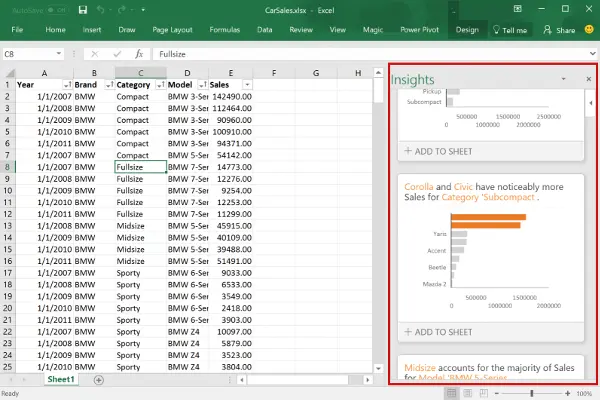Switch to the Power Pivot tab
The width and height of the screenshot is (600, 400).
pyautogui.click(x=418, y=30)
